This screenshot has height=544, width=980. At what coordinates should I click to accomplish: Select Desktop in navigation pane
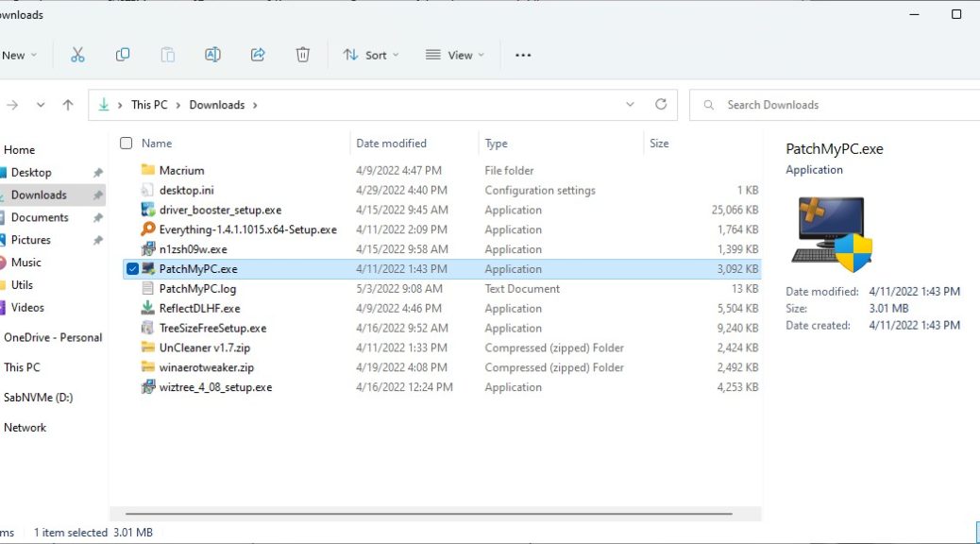31,173
